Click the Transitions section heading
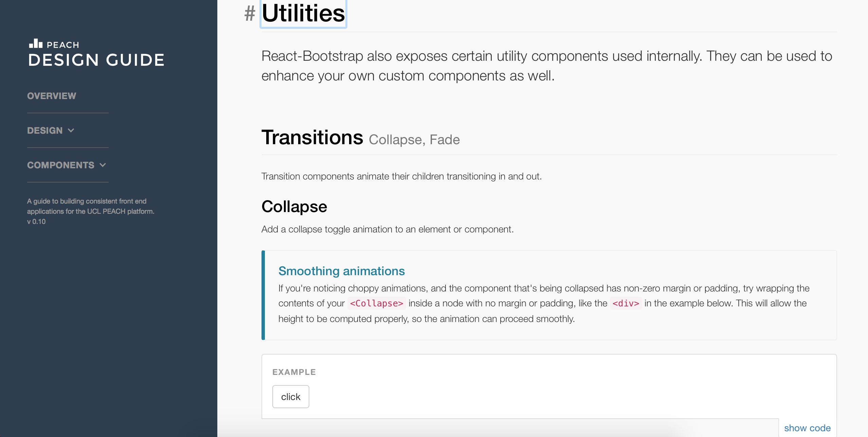 click(312, 137)
